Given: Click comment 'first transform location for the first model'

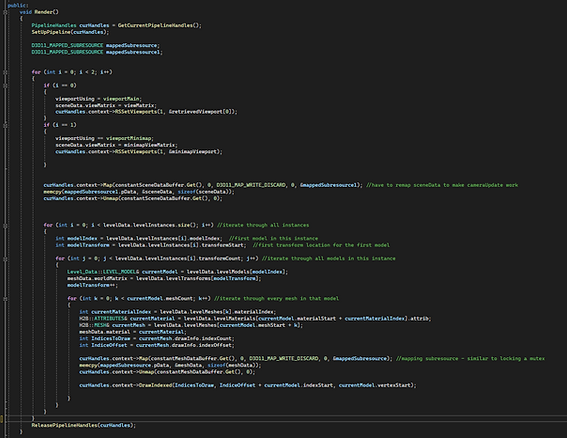Looking at the screenshot, I should pos(321,245).
